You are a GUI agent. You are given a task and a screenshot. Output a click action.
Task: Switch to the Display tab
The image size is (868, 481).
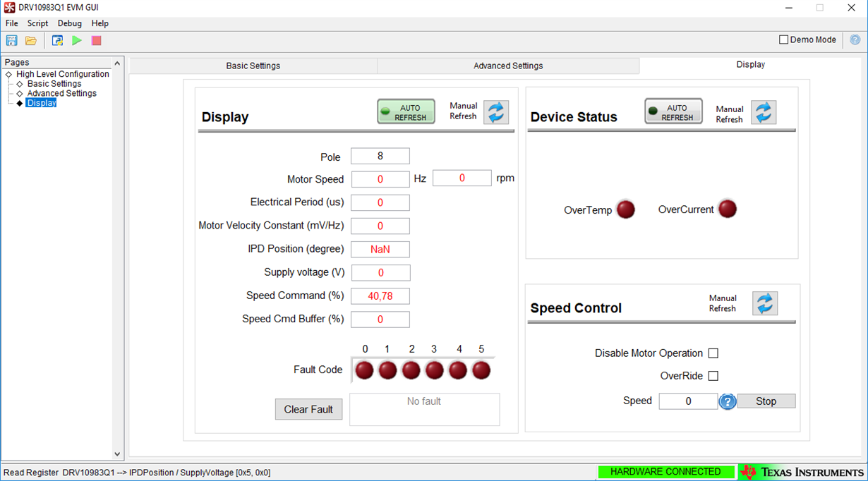[x=751, y=64]
